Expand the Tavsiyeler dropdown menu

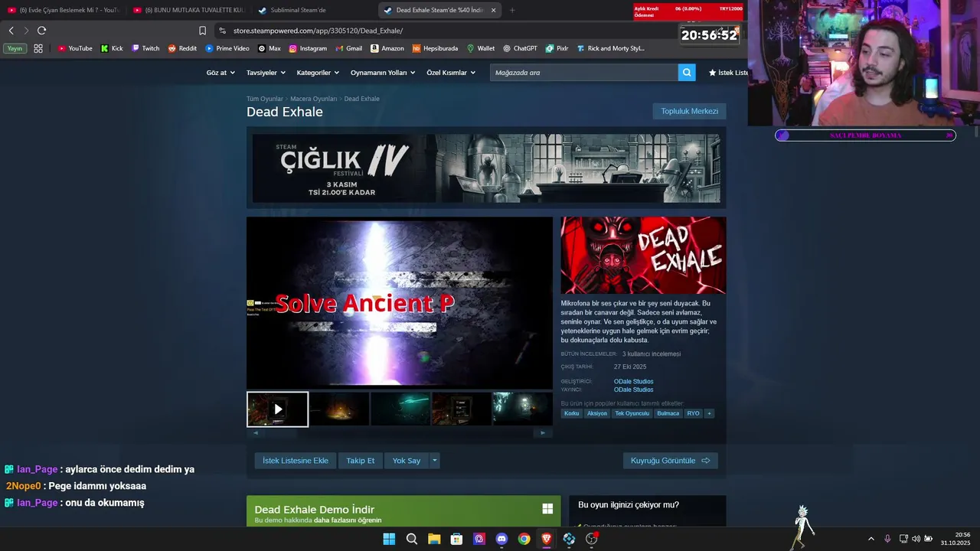pyautogui.click(x=266, y=73)
